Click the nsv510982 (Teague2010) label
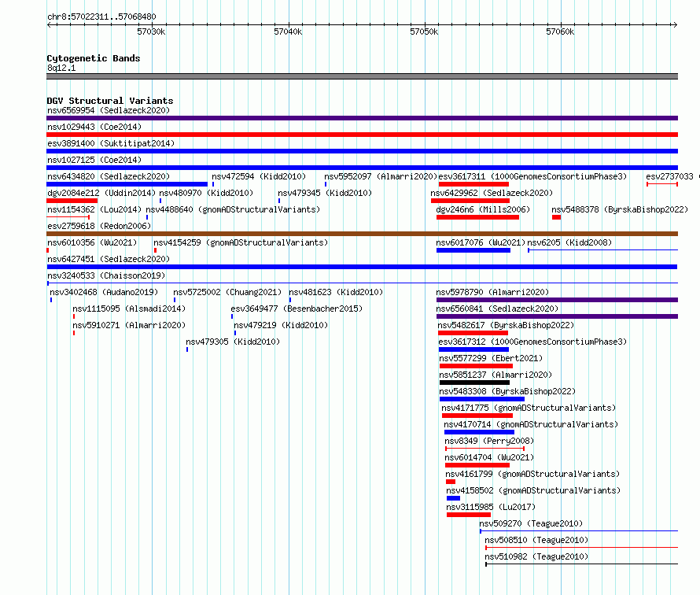The width and height of the screenshot is (700, 595). 536,556
